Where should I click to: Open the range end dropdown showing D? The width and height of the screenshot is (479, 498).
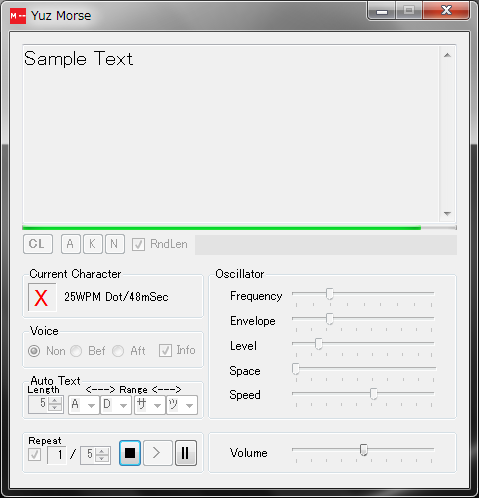[x=116, y=405]
